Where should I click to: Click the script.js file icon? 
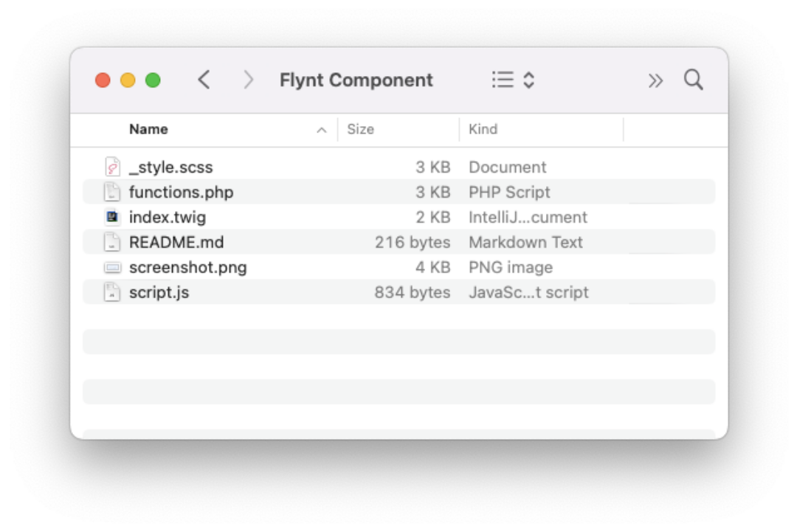tap(112, 292)
